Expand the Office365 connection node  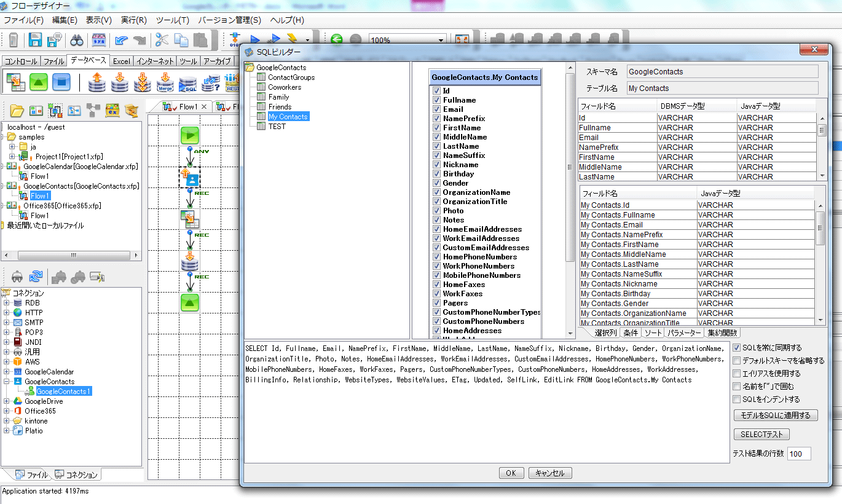click(7, 411)
